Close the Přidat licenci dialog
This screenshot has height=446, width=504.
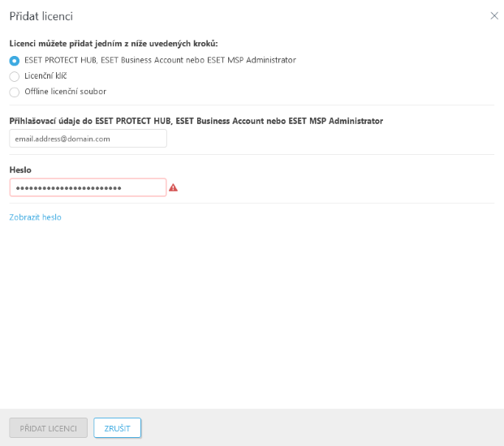(x=494, y=15)
